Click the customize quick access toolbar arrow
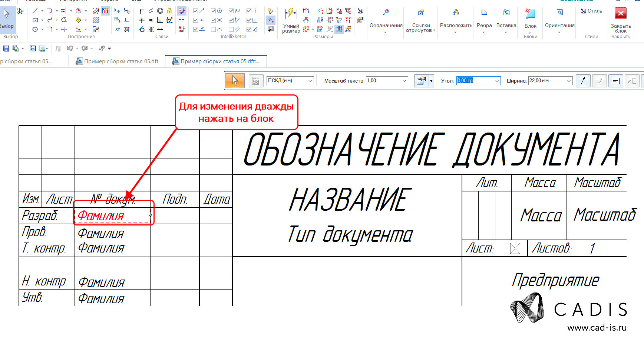 pyautogui.click(x=109, y=49)
